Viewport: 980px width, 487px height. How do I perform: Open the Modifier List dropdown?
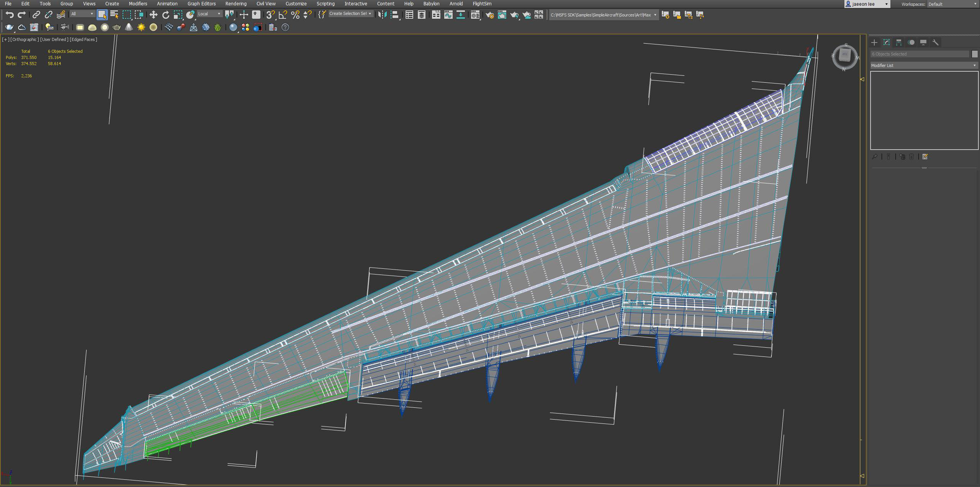(x=924, y=65)
